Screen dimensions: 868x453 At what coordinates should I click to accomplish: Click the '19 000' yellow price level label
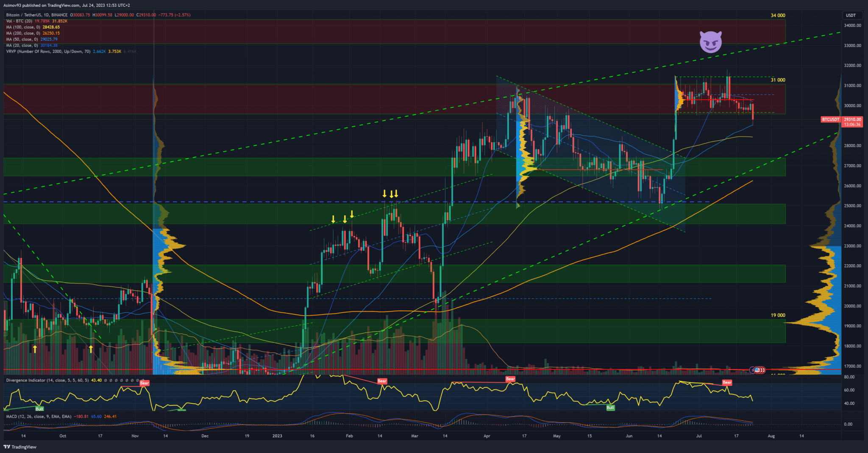click(x=778, y=315)
